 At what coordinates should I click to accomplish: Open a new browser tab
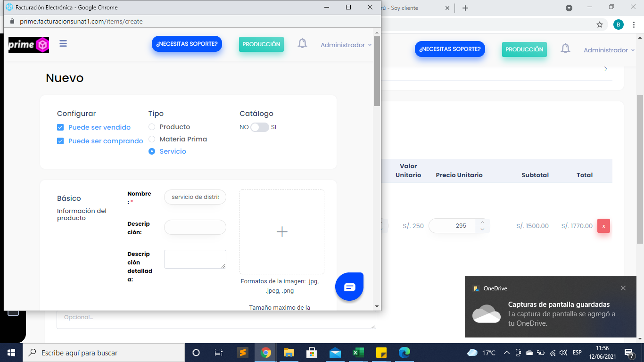tap(465, 8)
